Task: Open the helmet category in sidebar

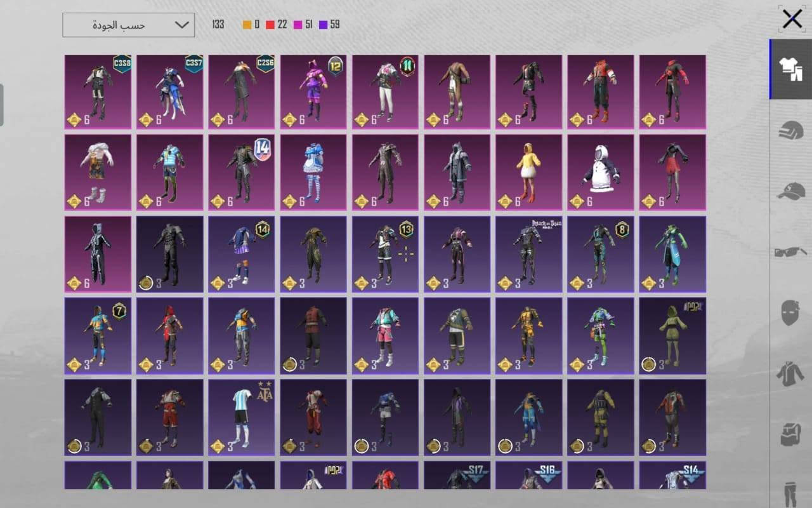Action: point(790,130)
